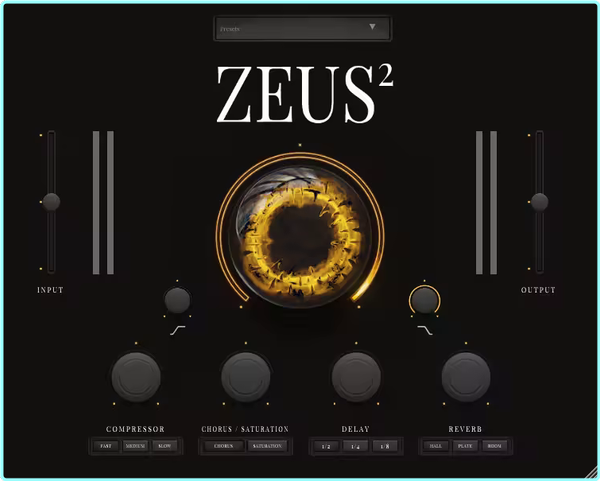Click the Compressor amount knob
The height and width of the screenshot is (481, 600).
coord(136,377)
